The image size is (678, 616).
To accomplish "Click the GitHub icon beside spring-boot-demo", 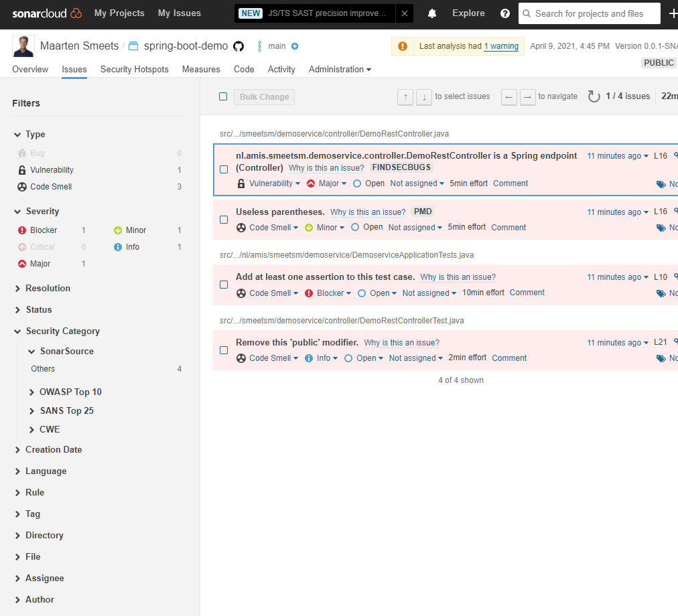I will click(x=239, y=46).
